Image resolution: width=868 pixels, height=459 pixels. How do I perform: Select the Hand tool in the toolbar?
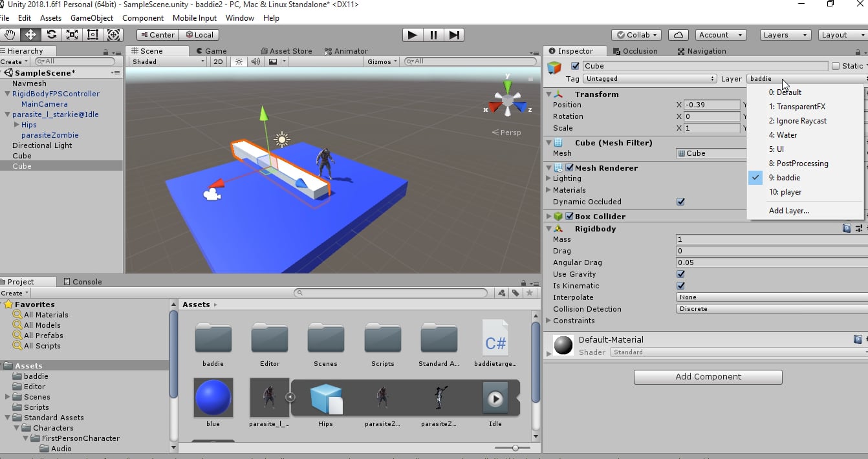click(10, 35)
